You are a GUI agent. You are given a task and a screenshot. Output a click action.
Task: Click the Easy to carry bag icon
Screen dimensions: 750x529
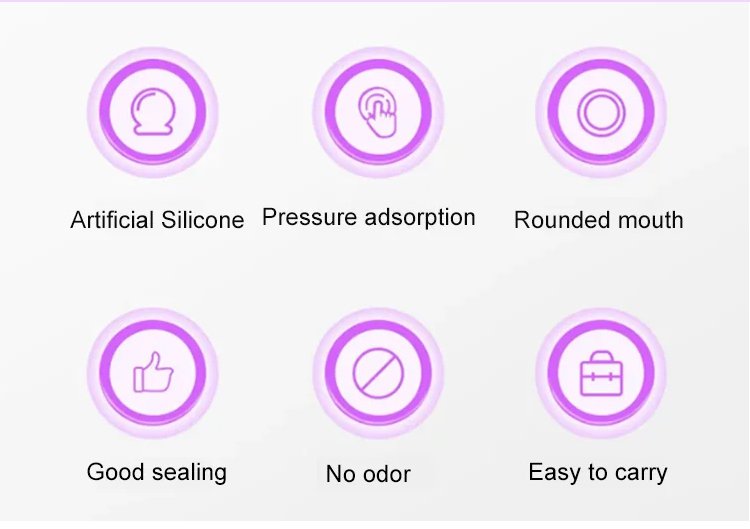[x=599, y=373]
